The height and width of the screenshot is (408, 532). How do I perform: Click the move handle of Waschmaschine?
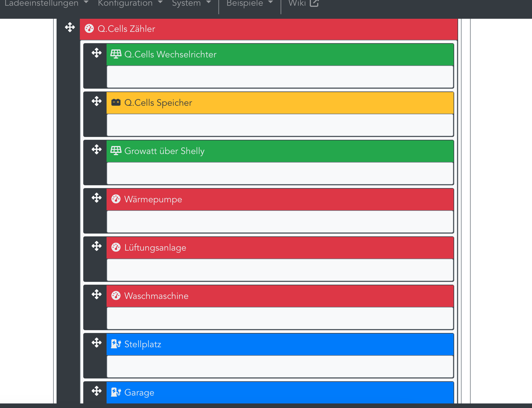click(97, 294)
